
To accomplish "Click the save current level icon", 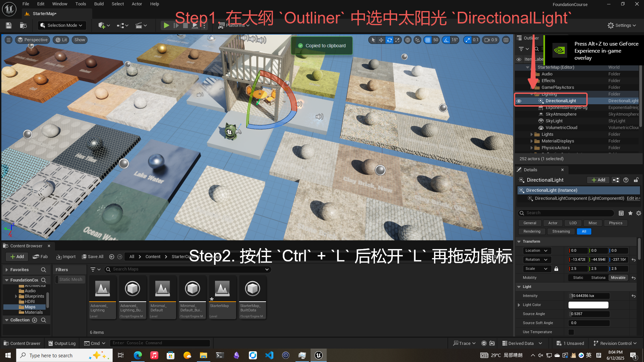I will 9,25.
